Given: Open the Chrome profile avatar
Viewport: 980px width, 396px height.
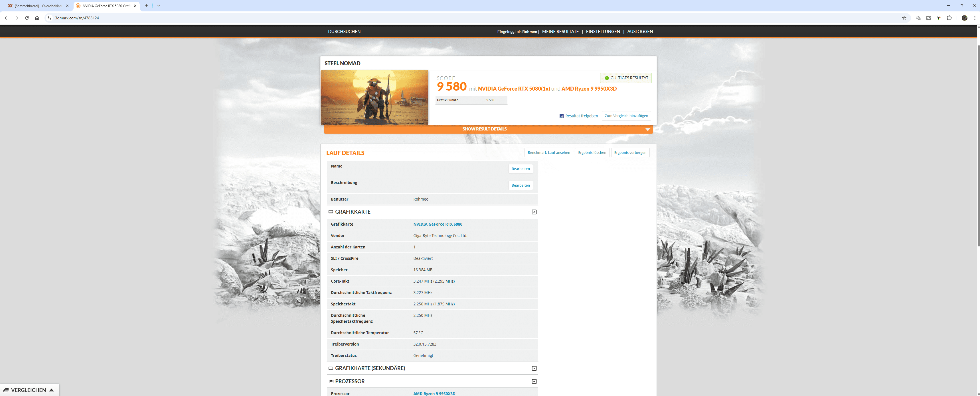Looking at the screenshot, I should 964,18.
